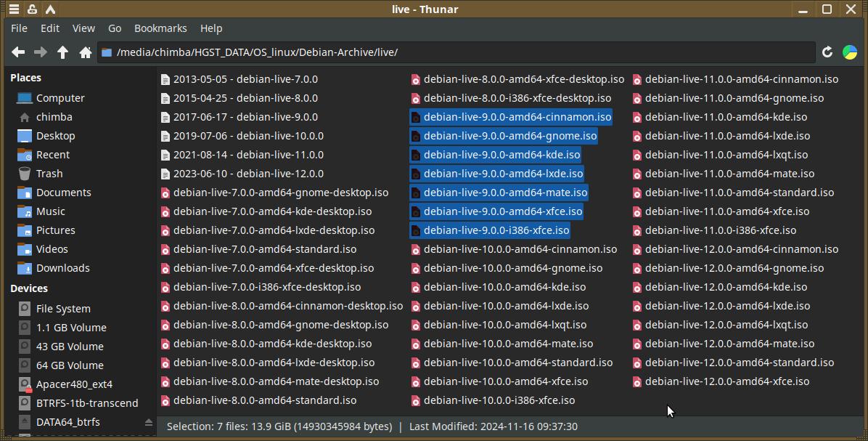The image size is (868, 441).
Task: Open the window menu icon in titlebar
Action: [x=14, y=9]
